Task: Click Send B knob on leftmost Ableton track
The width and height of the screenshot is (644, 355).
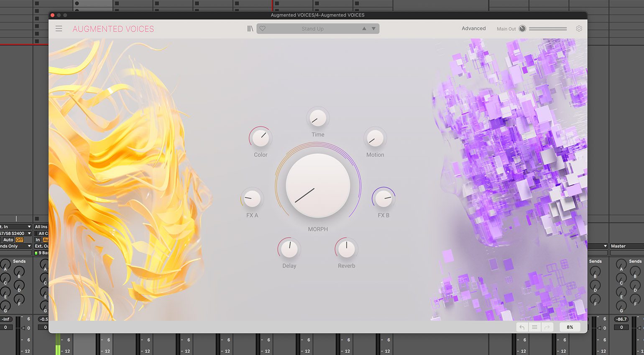Action: click(x=19, y=271)
